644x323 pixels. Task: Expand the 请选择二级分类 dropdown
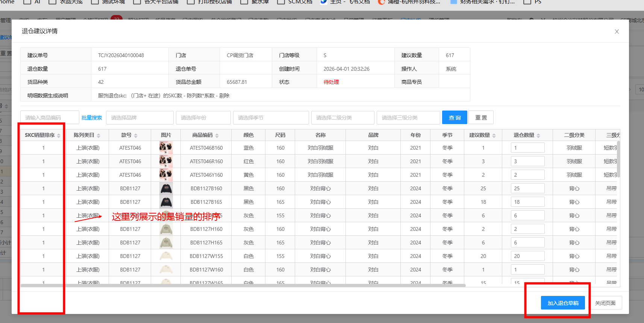click(x=342, y=118)
